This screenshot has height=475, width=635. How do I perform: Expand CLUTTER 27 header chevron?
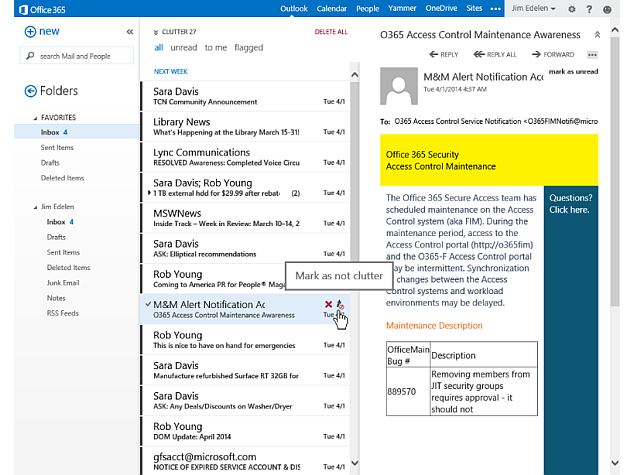tap(156, 32)
